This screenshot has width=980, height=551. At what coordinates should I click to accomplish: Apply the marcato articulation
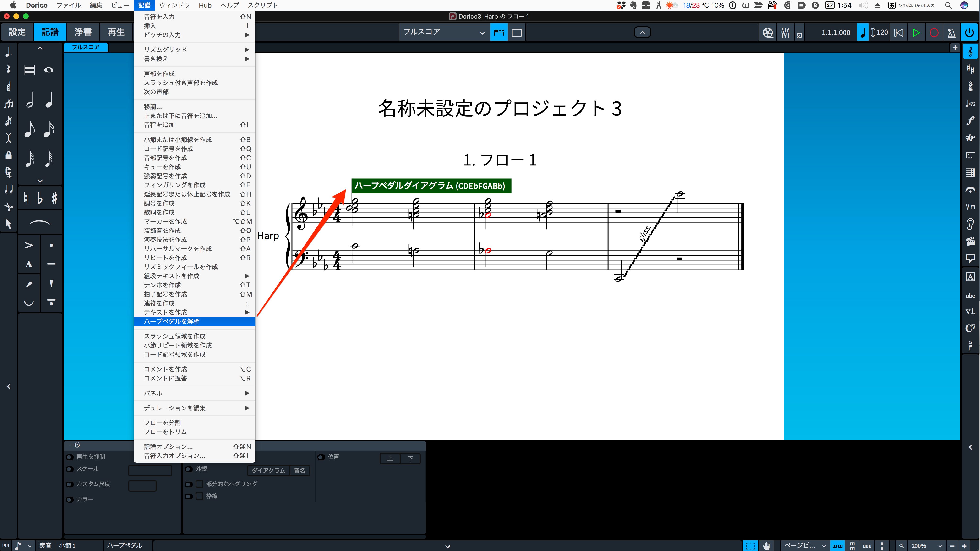coord(29,264)
